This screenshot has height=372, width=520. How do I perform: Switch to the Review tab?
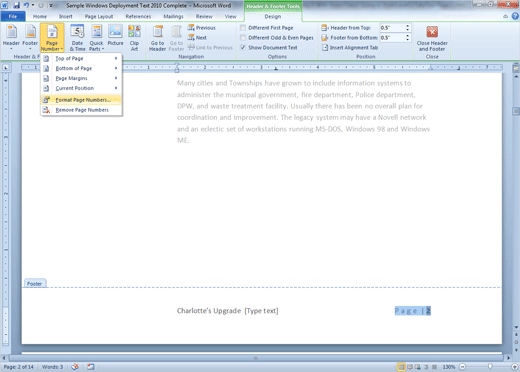coord(204,16)
